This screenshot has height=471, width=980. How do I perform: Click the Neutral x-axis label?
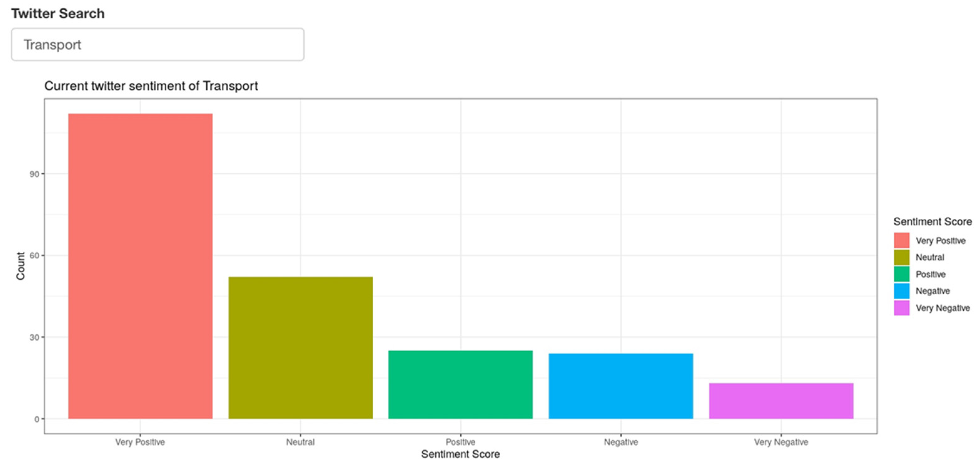click(x=301, y=442)
